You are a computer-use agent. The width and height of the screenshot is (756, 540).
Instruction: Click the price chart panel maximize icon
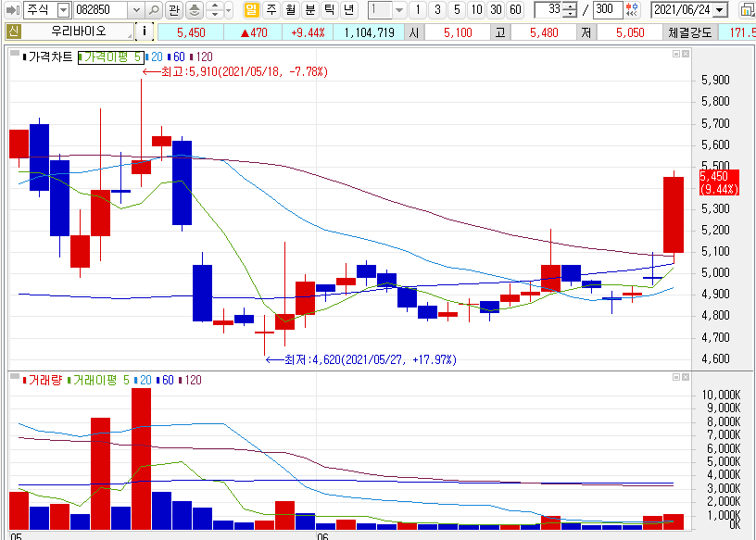click(676, 54)
